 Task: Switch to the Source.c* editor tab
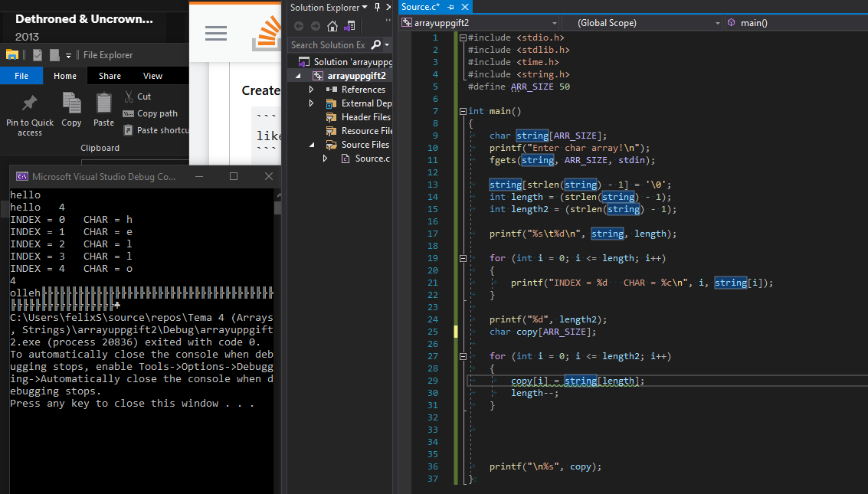(x=421, y=7)
